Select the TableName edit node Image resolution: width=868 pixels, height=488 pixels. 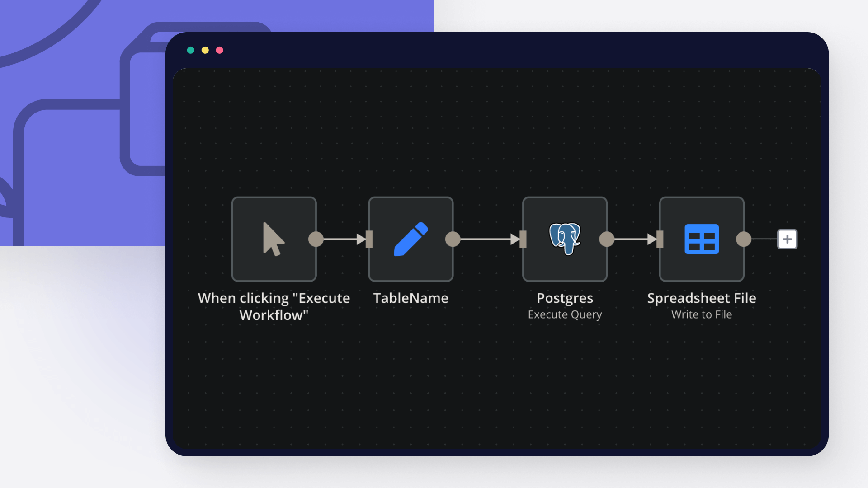click(x=410, y=238)
